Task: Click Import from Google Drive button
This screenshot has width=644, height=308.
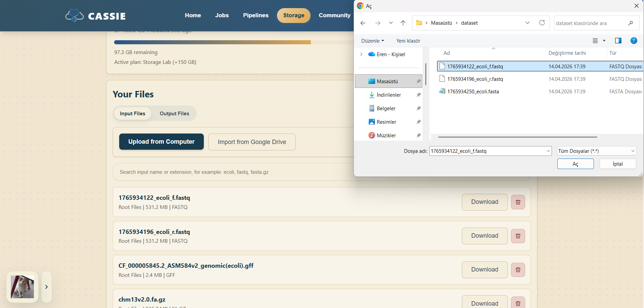Action: [x=252, y=142]
